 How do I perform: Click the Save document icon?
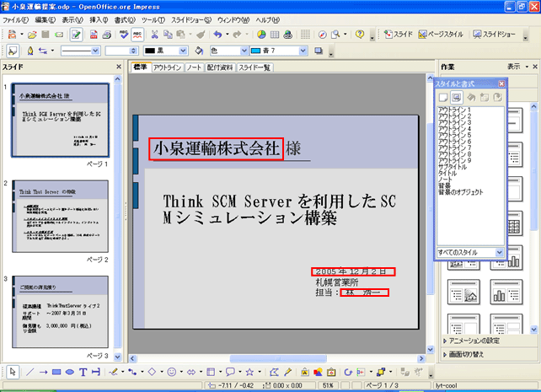click(x=46, y=35)
